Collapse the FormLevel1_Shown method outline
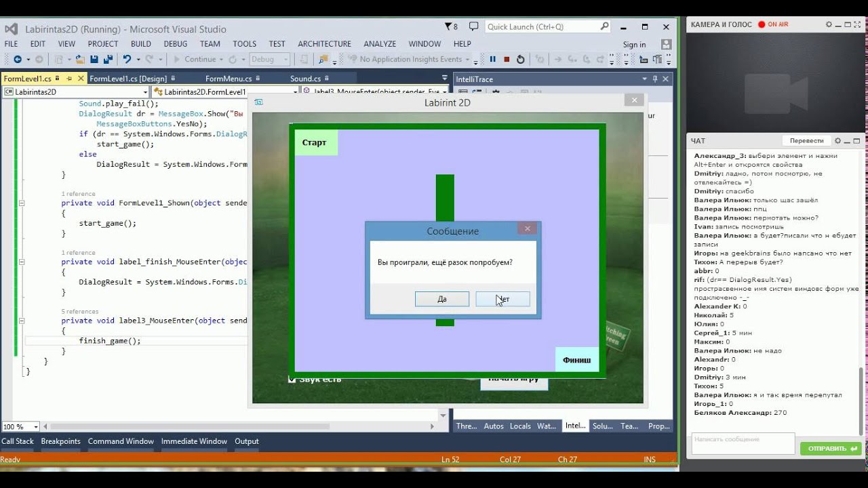Viewport: 868px width, 488px height. click(22, 203)
